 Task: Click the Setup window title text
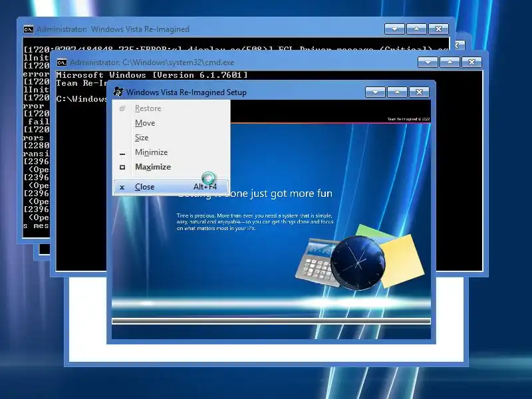click(x=186, y=92)
